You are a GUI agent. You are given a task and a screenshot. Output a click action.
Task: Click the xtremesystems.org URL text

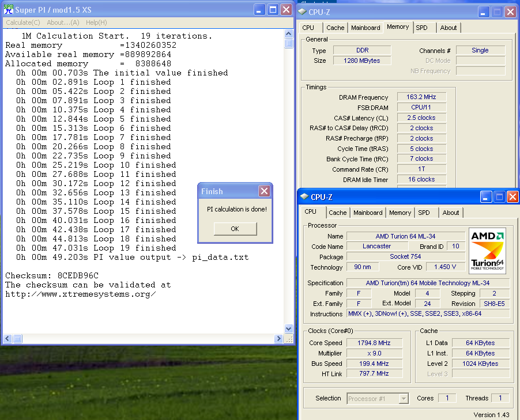(x=81, y=294)
